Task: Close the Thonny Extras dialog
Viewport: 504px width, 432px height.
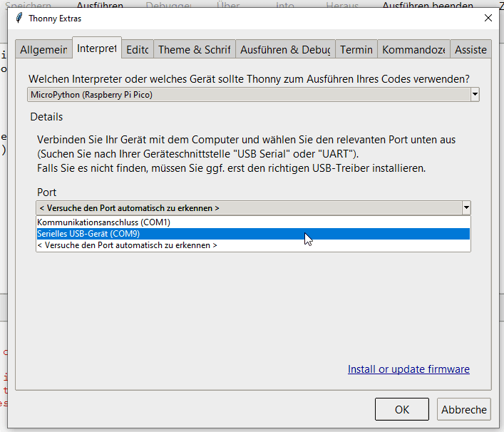Action: [x=488, y=18]
